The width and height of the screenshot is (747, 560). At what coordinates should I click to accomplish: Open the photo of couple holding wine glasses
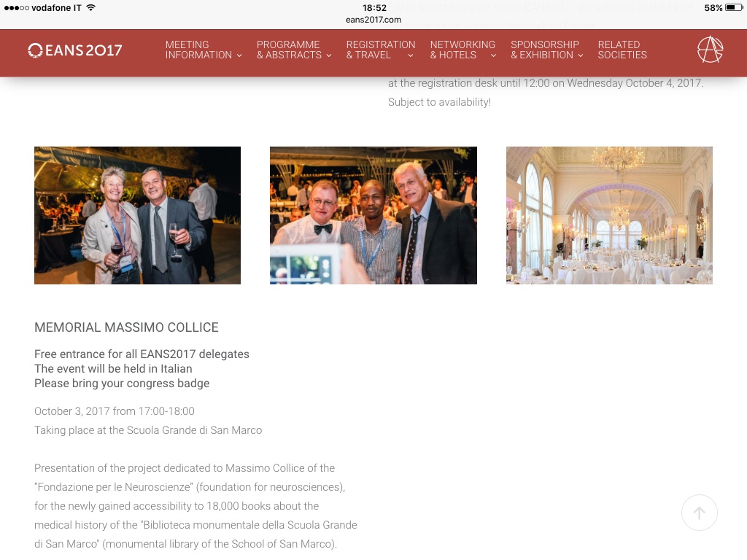pos(137,215)
